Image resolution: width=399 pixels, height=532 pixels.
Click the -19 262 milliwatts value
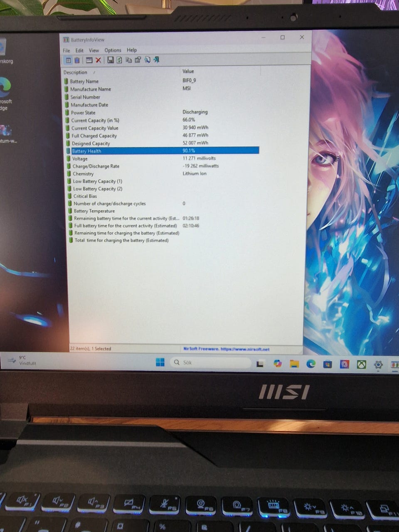[201, 165]
